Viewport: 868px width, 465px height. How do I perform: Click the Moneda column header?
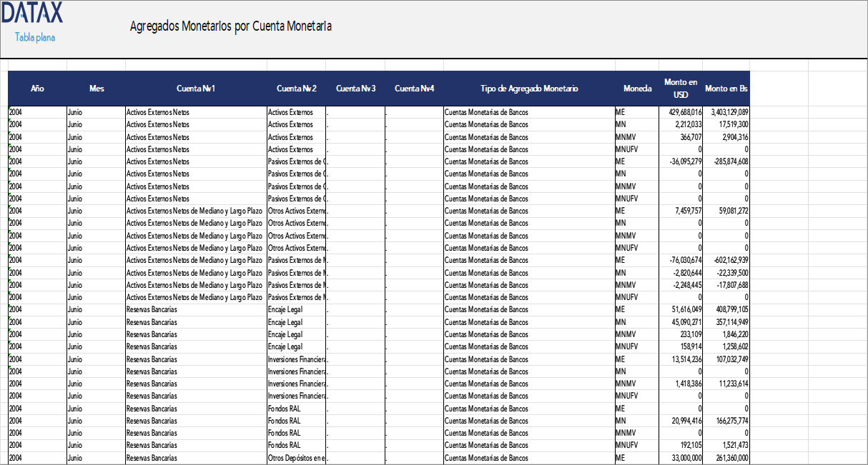(636, 89)
